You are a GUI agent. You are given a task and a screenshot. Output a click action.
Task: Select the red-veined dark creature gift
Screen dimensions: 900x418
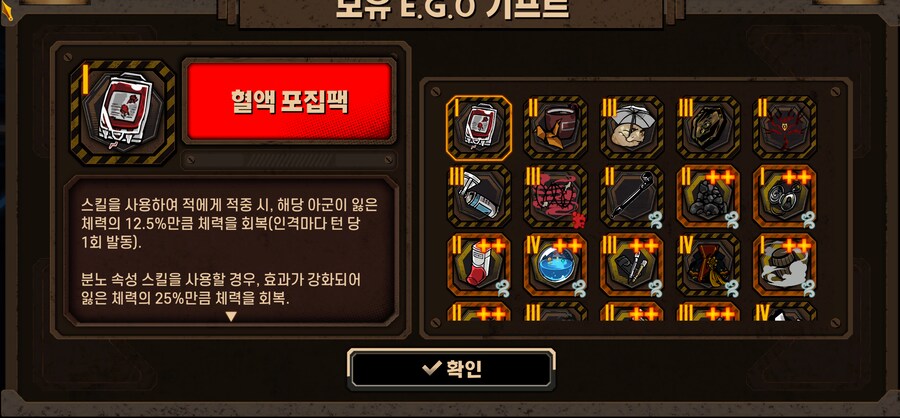[x=784, y=127]
